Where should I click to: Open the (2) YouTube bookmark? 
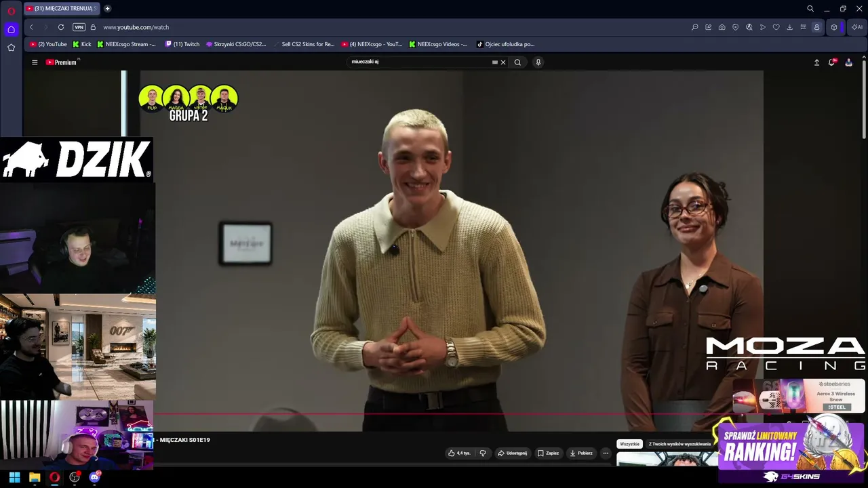(49, 44)
